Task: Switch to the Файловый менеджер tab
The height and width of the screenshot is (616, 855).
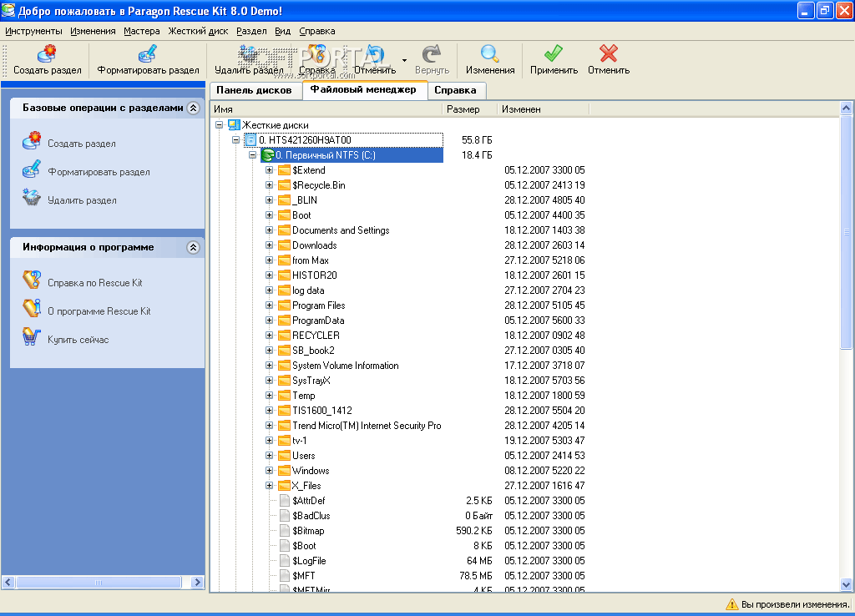Action: [363, 89]
